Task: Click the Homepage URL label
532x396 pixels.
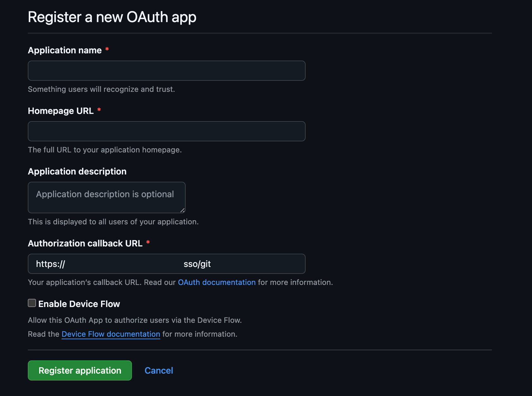Action: [61, 111]
